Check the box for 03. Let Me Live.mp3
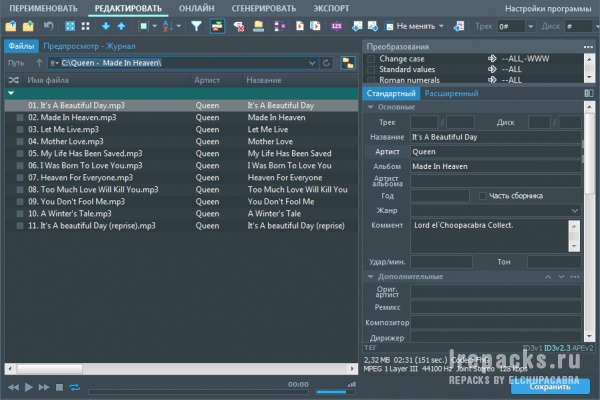This screenshot has width=600, height=400. (20, 129)
